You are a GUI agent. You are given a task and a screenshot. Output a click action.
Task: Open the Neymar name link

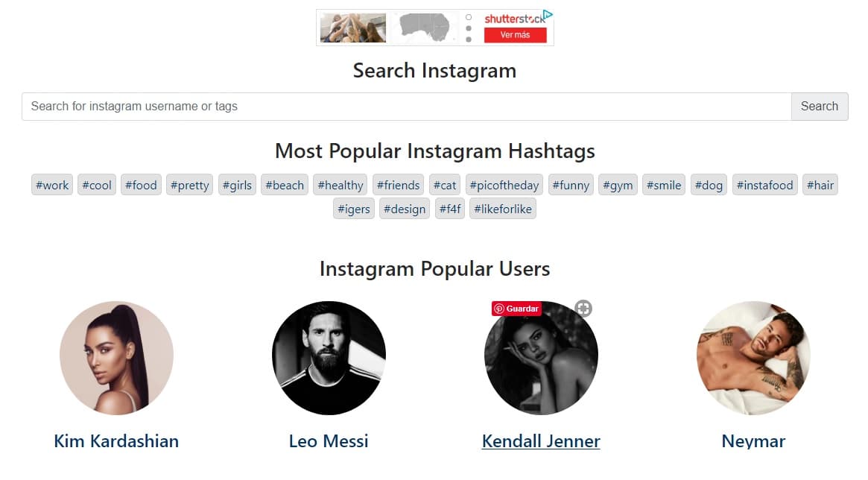point(753,441)
